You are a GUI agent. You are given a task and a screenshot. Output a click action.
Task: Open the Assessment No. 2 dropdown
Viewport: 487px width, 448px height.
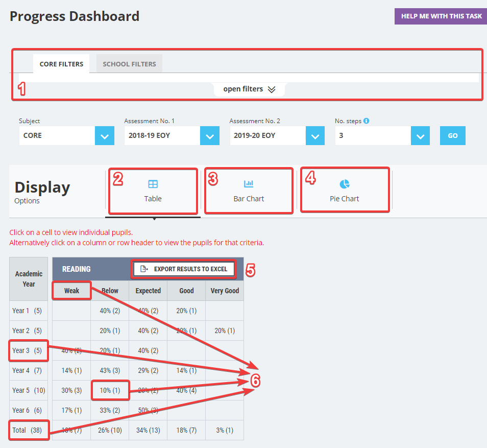[x=315, y=135]
